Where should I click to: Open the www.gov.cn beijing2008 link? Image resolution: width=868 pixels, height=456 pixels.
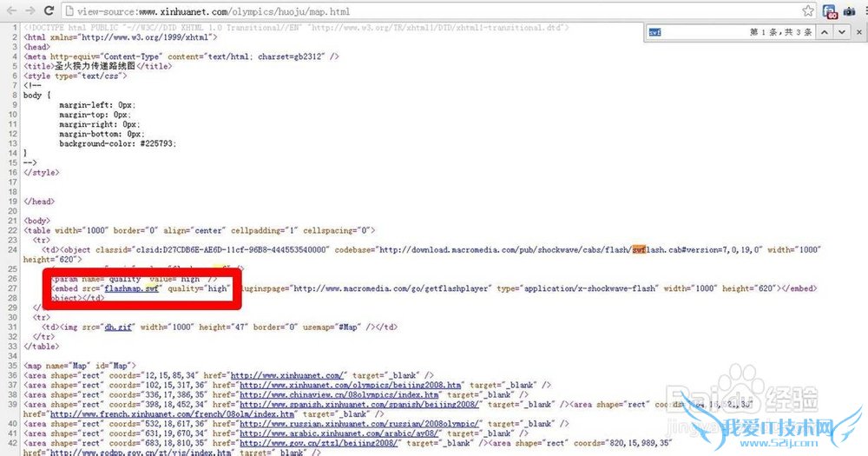coord(319,443)
